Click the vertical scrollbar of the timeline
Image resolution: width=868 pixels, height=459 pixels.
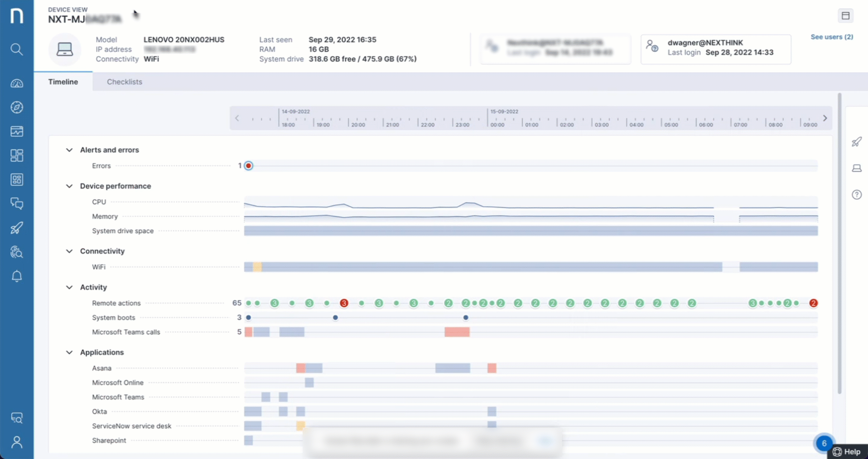[x=840, y=244]
